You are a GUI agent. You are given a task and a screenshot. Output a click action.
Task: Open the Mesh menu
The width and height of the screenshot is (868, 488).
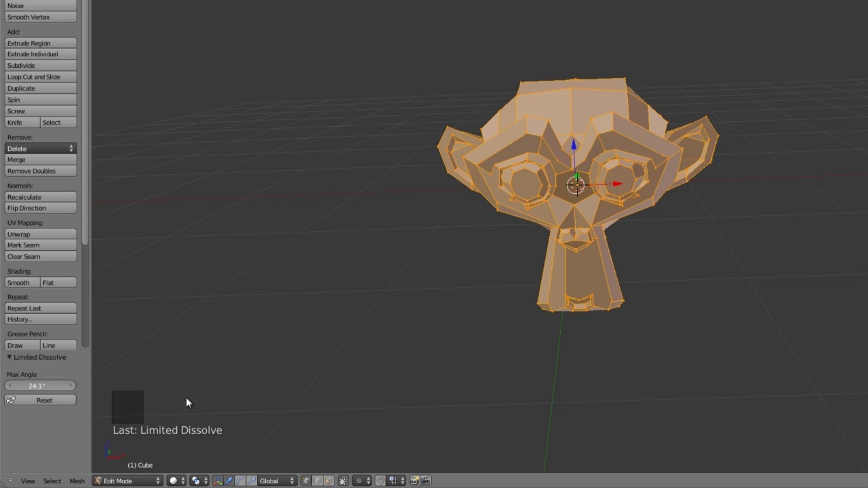point(77,481)
